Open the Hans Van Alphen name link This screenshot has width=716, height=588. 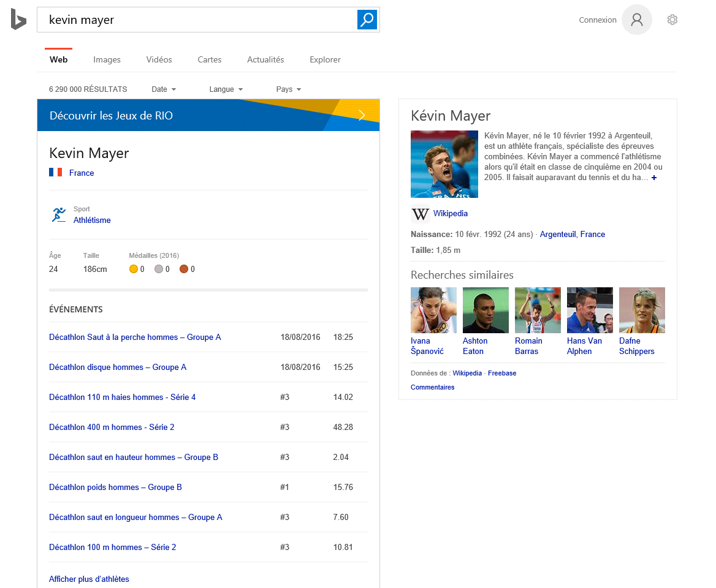(x=584, y=346)
